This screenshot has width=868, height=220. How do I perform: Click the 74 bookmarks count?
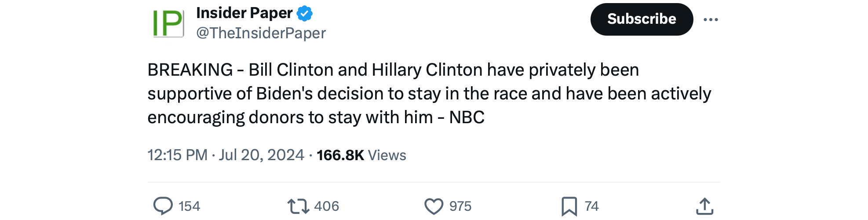pyautogui.click(x=591, y=206)
